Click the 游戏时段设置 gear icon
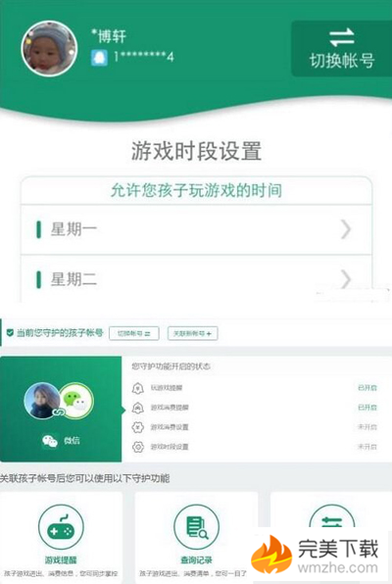Image resolution: width=392 pixels, height=584 pixels. click(x=138, y=447)
